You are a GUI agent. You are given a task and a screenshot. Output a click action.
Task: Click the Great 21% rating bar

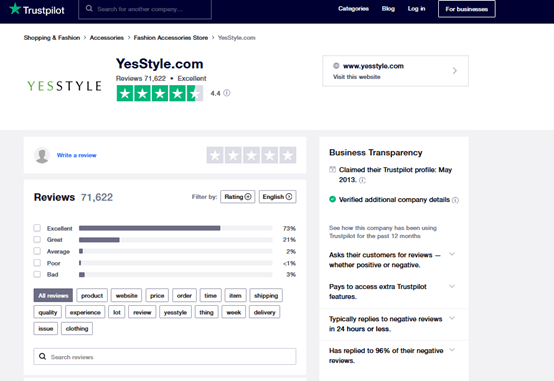(x=176, y=240)
